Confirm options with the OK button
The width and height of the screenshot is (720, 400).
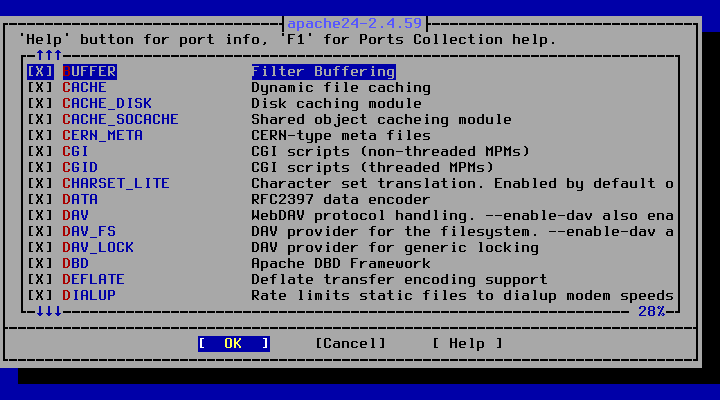[x=234, y=344]
